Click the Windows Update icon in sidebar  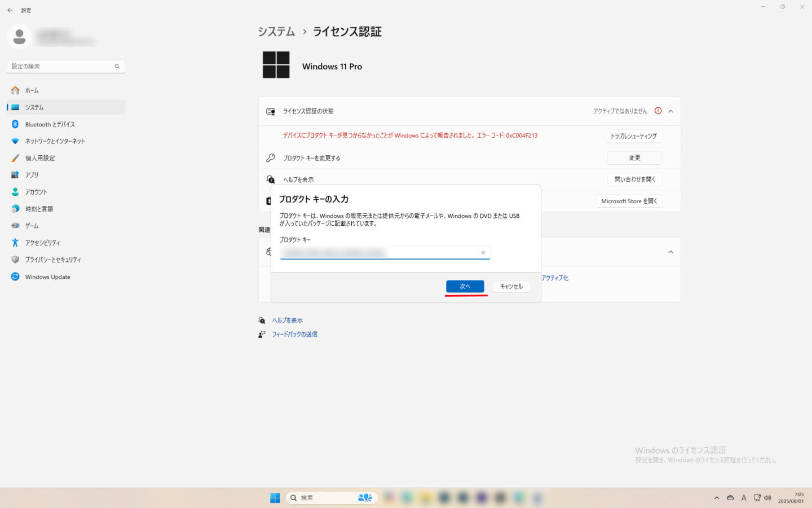[x=15, y=277]
